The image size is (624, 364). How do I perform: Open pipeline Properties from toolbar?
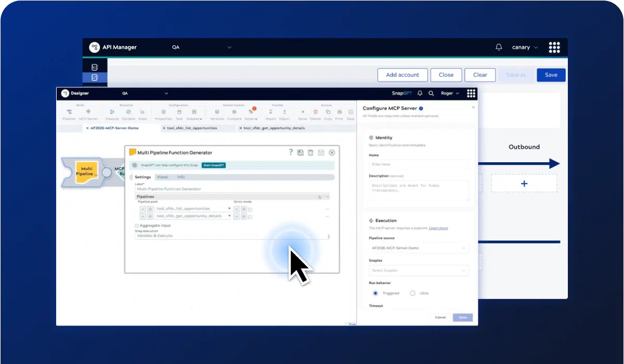point(163,112)
